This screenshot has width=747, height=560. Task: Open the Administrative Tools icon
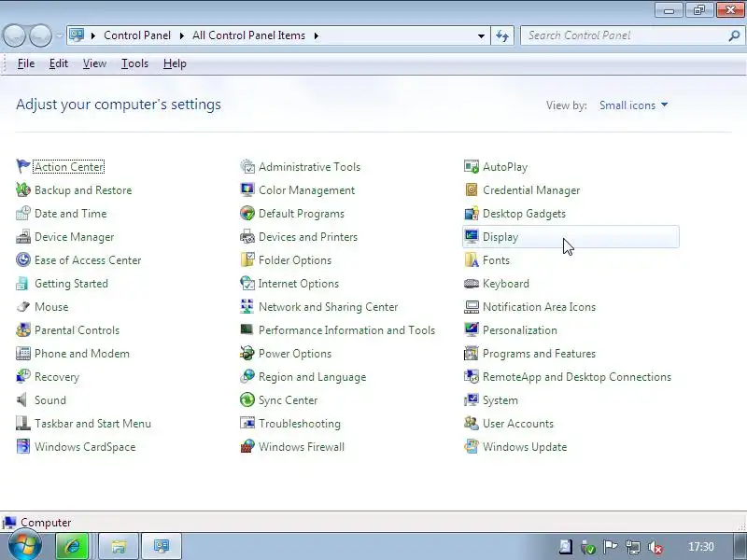pos(247,167)
